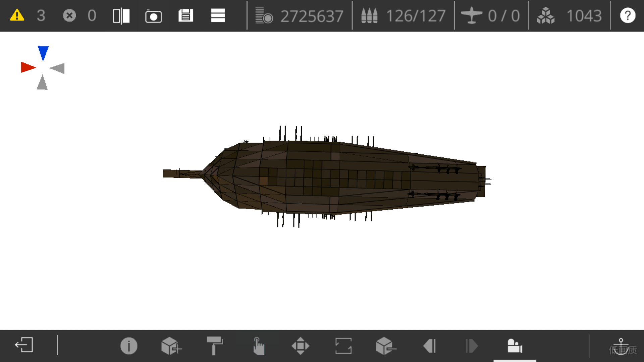The height and width of the screenshot is (362, 644).
Task: Open the errors indicator with X icon
Action: point(69,15)
